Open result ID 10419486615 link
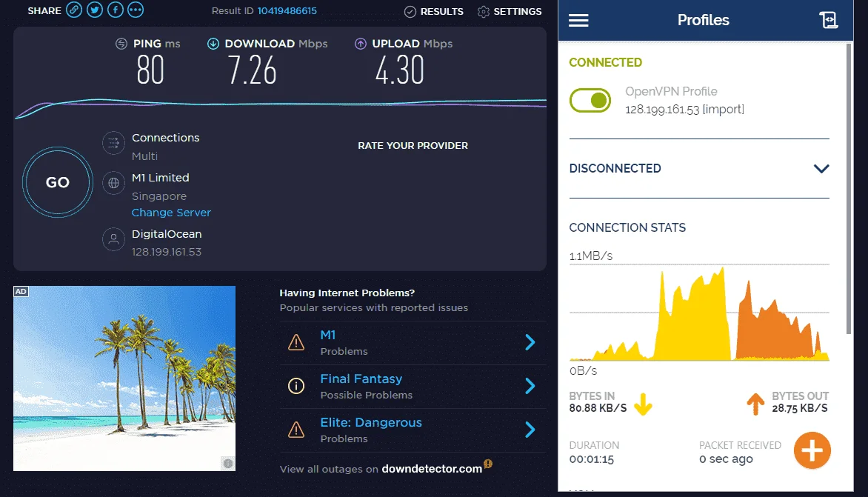This screenshot has height=497, width=868. point(287,11)
